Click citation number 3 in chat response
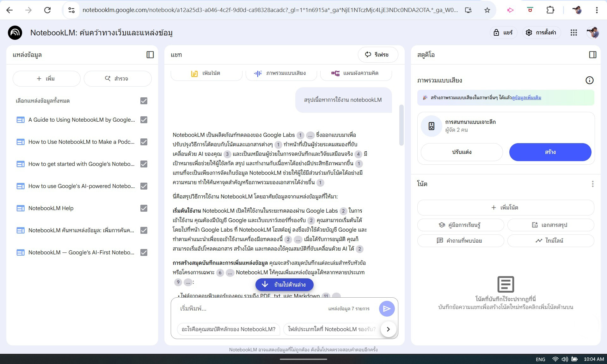Screen dimensions: 607x364 227,154
